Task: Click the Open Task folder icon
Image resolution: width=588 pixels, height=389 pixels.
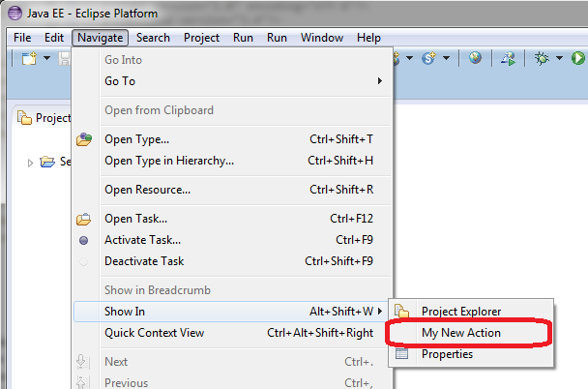Action: 84,219
